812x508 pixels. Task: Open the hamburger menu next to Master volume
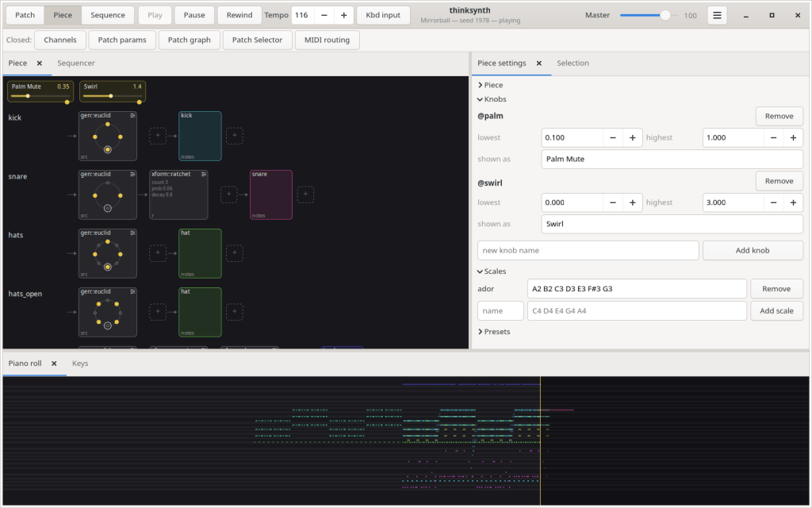717,15
